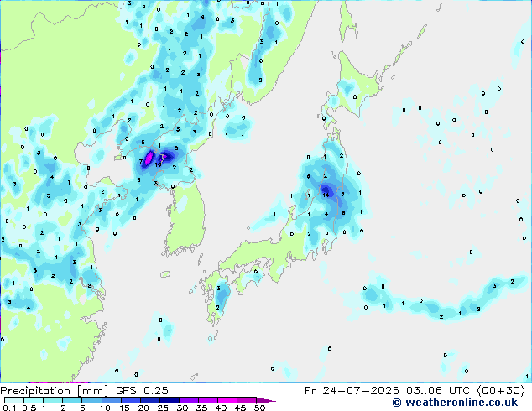Select the legend swatch between 45 and 50

click(247, 400)
